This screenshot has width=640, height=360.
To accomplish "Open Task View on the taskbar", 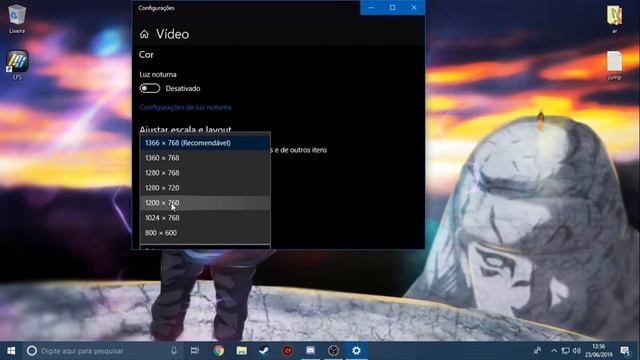I will pos(195,351).
